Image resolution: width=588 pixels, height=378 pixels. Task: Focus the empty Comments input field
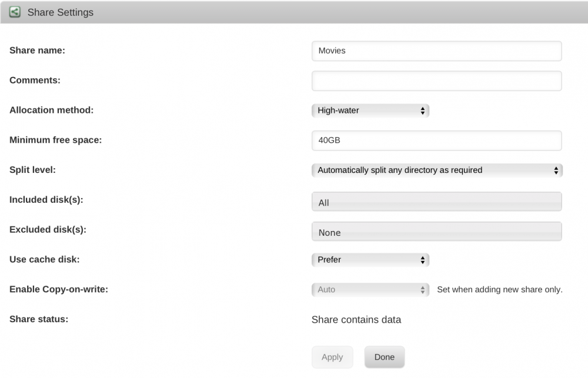[436, 81]
